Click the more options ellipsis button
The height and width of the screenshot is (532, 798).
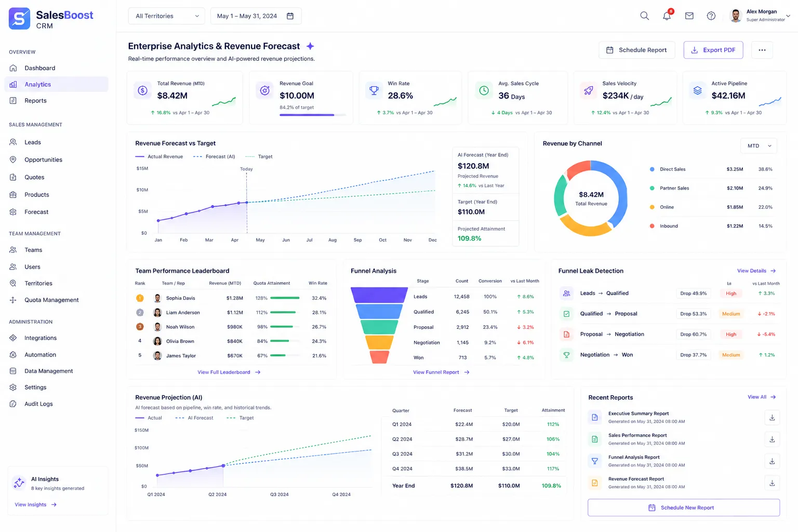pyautogui.click(x=762, y=50)
